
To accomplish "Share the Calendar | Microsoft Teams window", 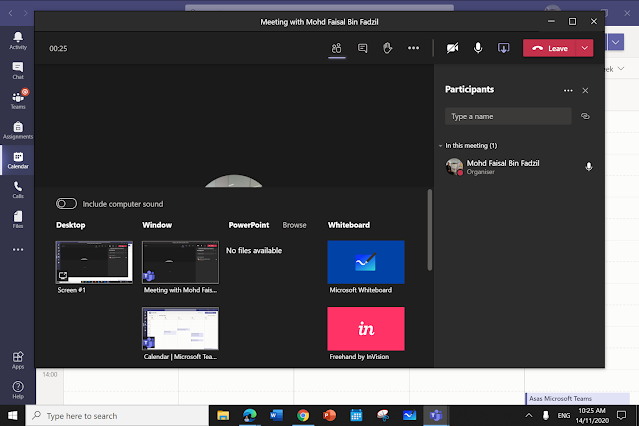I will coord(180,329).
